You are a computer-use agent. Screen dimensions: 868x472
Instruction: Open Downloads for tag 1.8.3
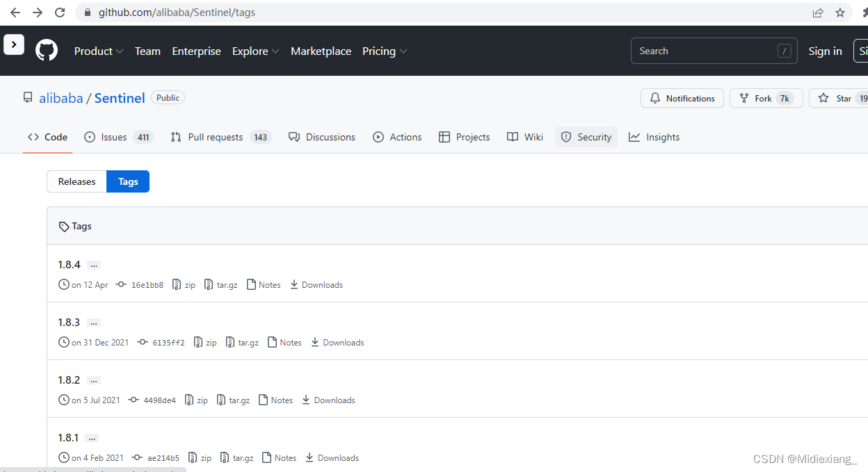click(x=337, y=343)
